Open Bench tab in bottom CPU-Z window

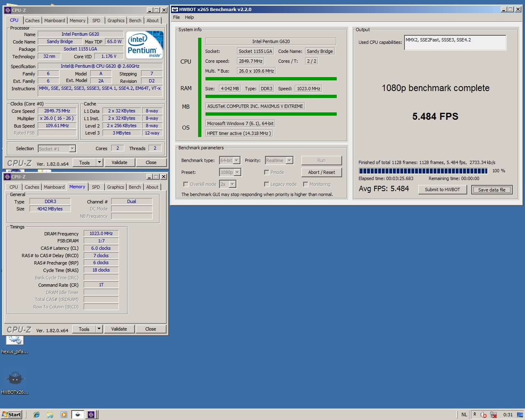point(135,187)
